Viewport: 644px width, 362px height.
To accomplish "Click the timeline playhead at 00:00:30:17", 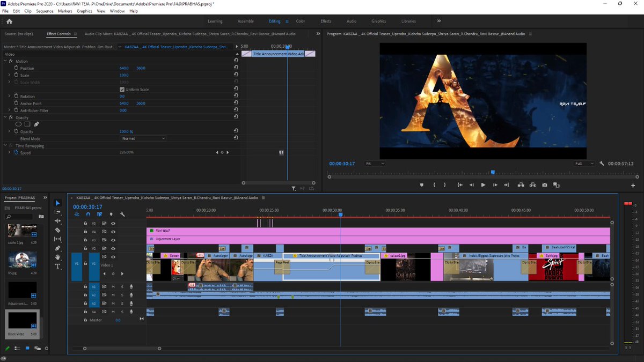I will click(340, 215).
